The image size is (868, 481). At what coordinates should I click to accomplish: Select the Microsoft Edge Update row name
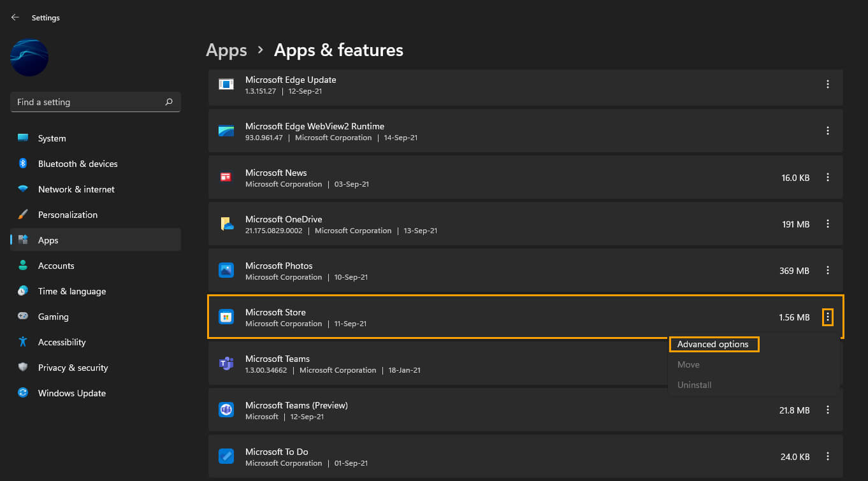click(x=291, y=80)
